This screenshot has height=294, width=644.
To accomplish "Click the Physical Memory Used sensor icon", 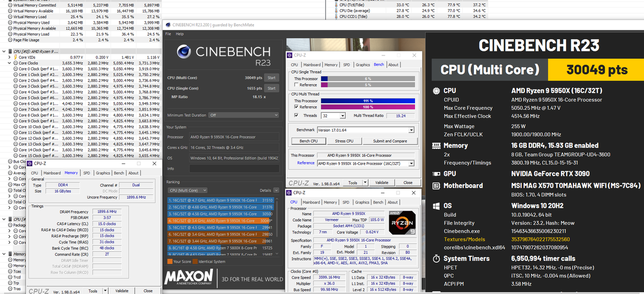I will [x=10, y=23].
